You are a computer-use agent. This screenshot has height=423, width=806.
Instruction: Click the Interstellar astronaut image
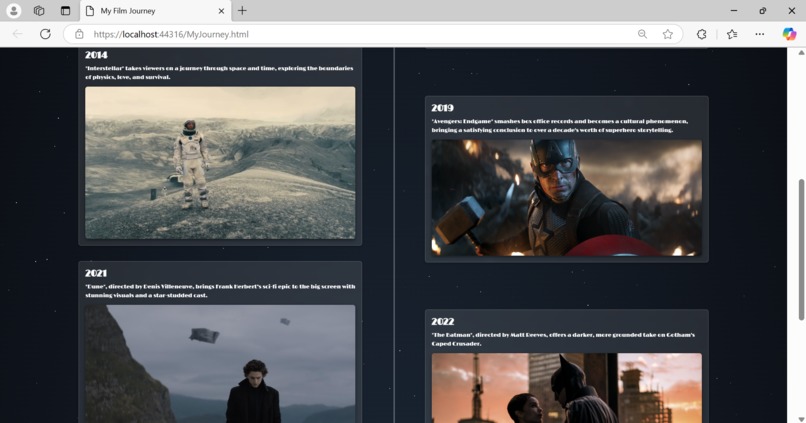[x=220, y=162]
